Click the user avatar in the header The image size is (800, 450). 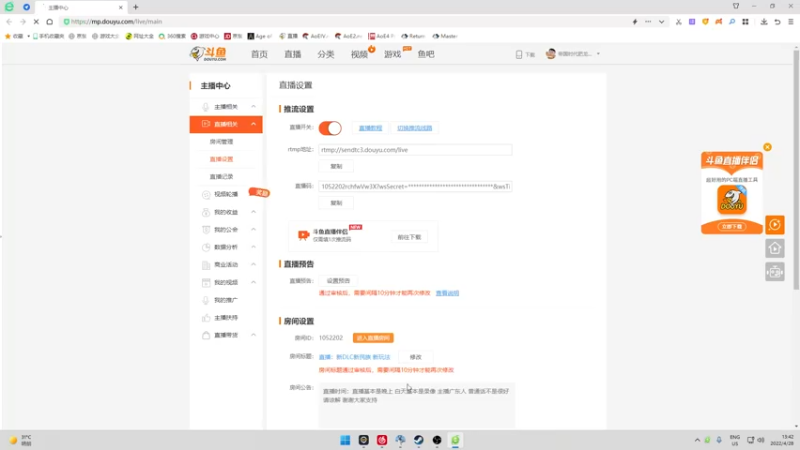pos(551,54)
